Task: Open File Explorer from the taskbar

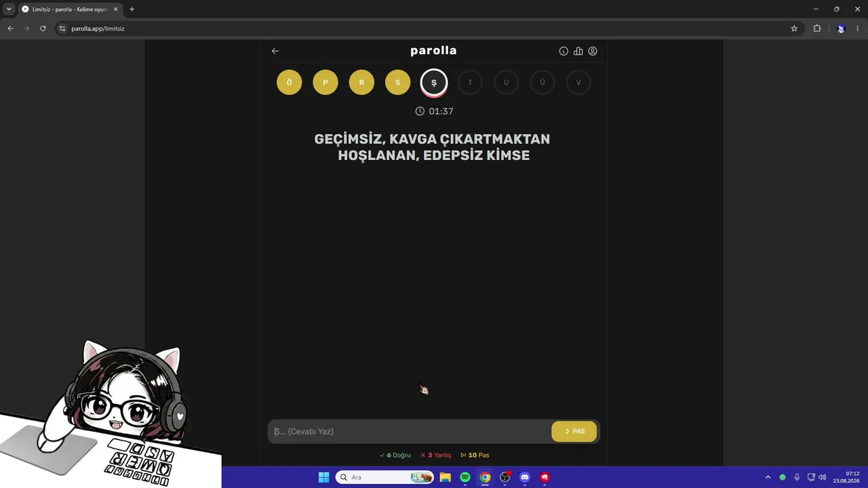Action: (x=445, y=477)
